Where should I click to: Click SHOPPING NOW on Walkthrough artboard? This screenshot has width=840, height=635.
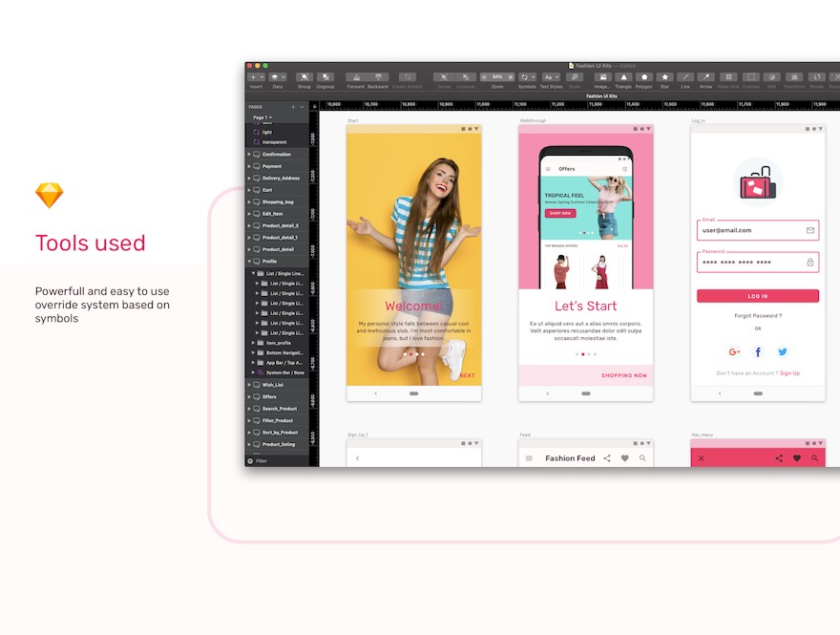pyautogui.click(x=624, y=375)
